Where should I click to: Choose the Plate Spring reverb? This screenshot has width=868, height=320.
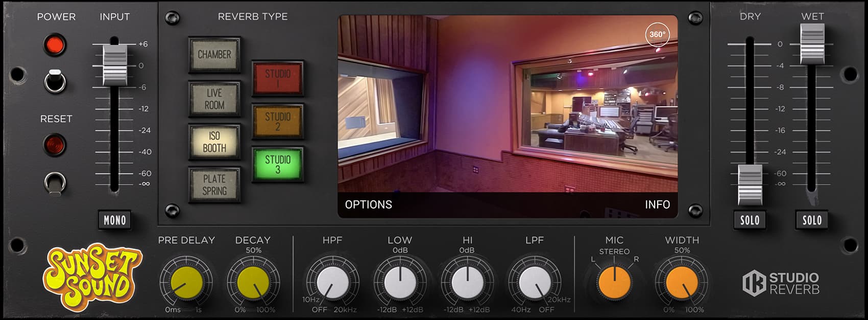(214, 185)
